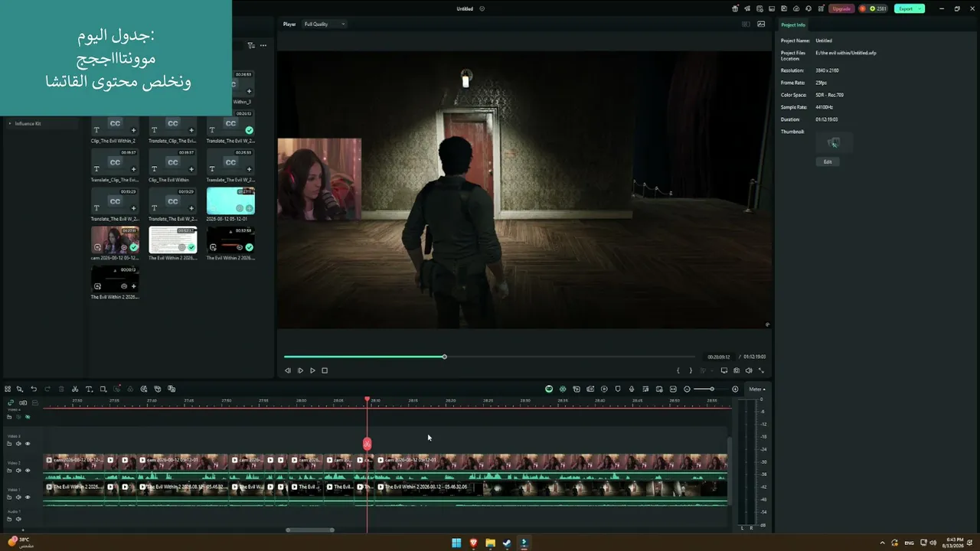This screenshot has width=980, height=551.
Task: Open the zoom-to-fit timeline icon
Action: pyautogui.click(x=673, y=389)
